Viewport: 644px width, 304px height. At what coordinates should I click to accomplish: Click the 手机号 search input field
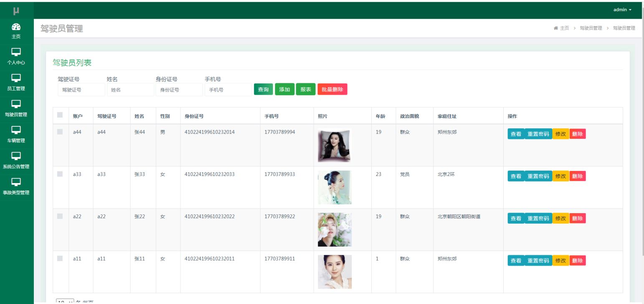[228, 90]
